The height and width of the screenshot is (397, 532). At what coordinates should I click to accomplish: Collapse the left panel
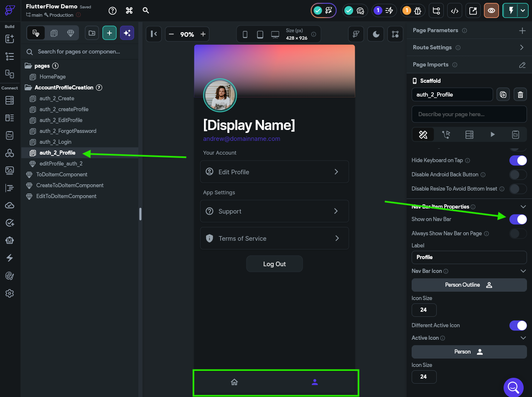pos(154,34)
